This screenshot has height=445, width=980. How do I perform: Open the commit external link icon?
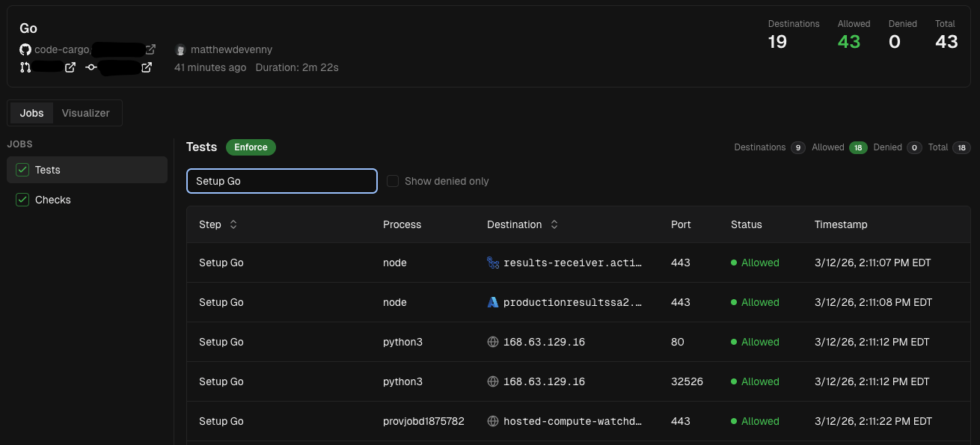[147, 67]
